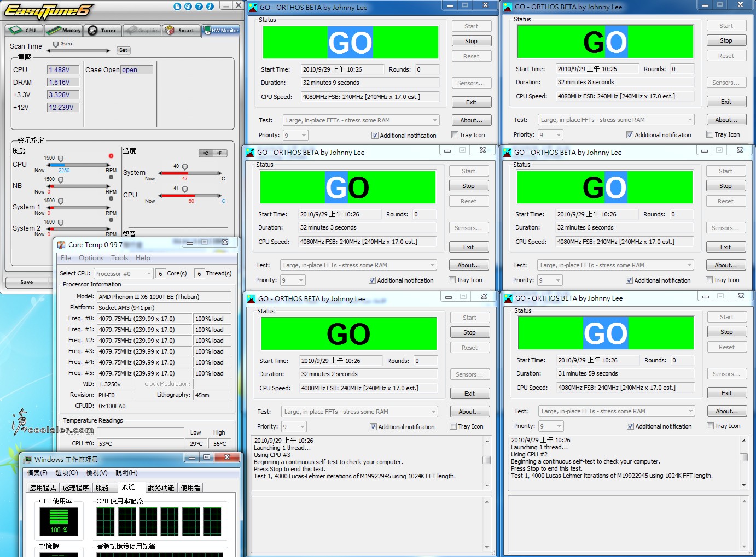Toggle the red CPU fan alarm indicator
The image size is (756, 557).
[x=111, y=156]
